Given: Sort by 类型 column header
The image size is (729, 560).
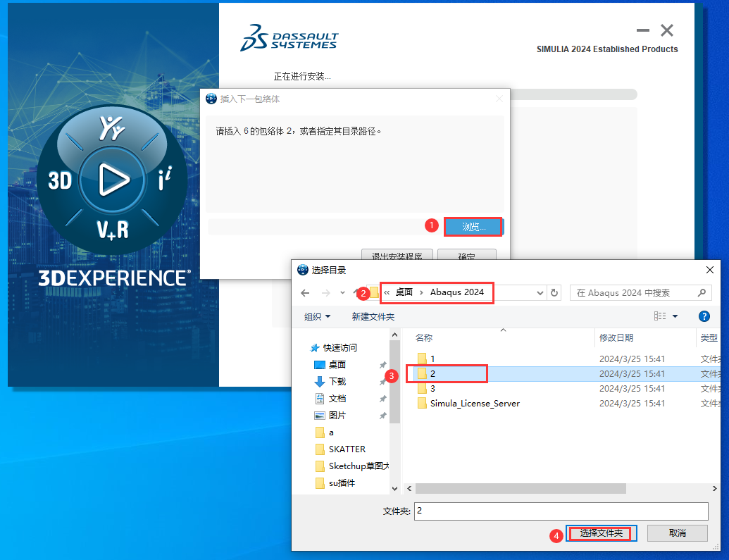Looking at the screenshot, I should [709, 337].
